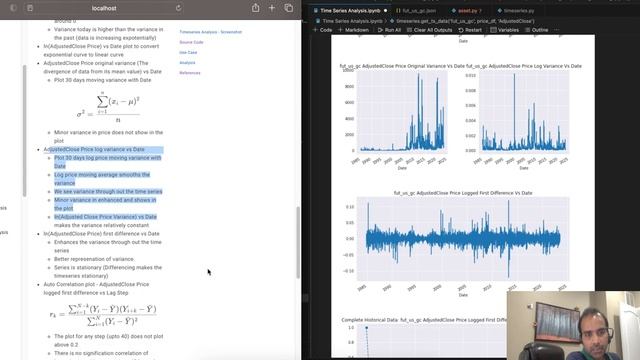Click text 'Log price moving average smooths the variance'
640x360 pixels.
pyautogui.click(x=102, y=179)
